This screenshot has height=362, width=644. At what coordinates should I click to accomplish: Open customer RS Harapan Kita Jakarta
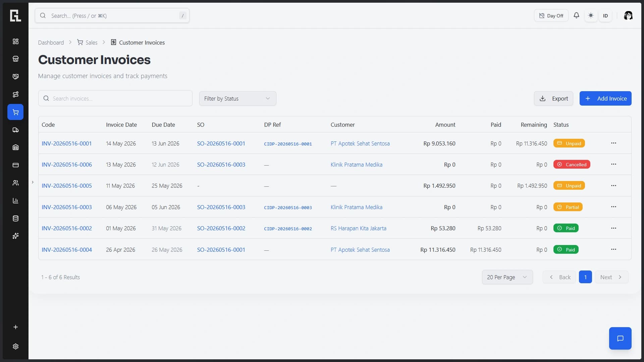tap(358, 228)
